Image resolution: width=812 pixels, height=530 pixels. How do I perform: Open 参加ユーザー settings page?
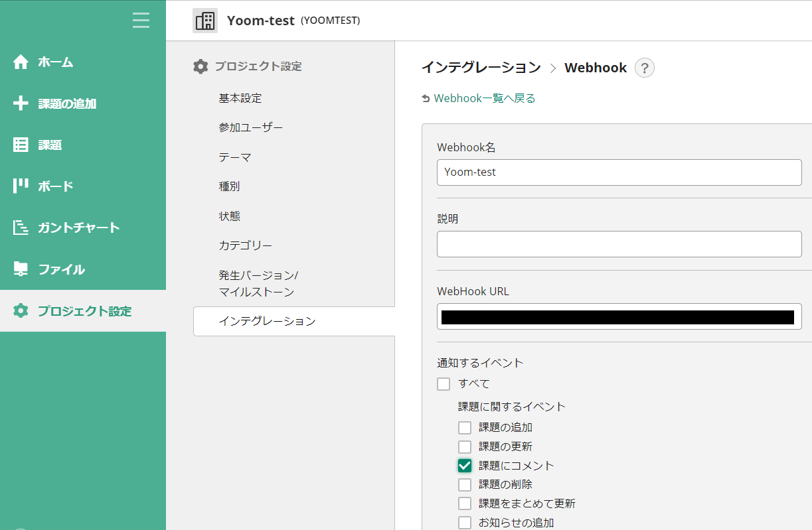point(251,127)
